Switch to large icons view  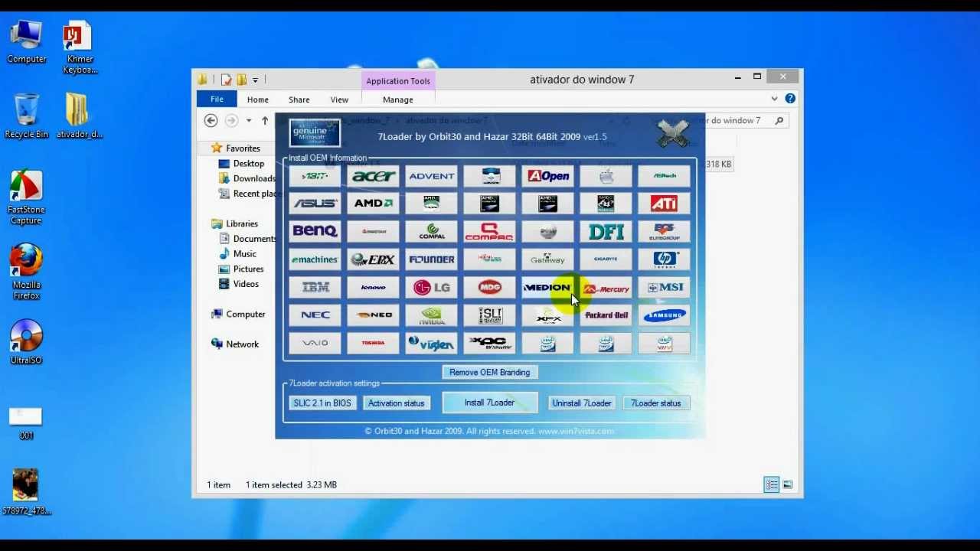787,484
